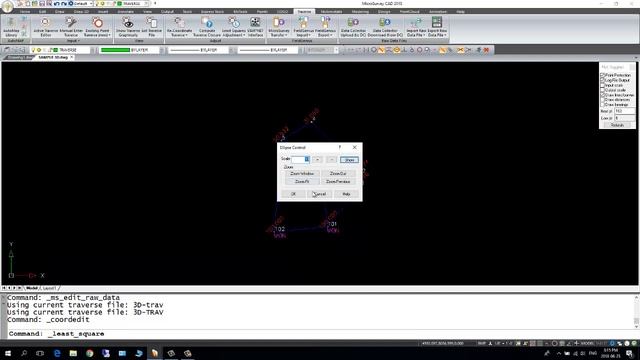Click Show button in Ellipse Control
Screen dimensions: 640x360
click(349, 160)
